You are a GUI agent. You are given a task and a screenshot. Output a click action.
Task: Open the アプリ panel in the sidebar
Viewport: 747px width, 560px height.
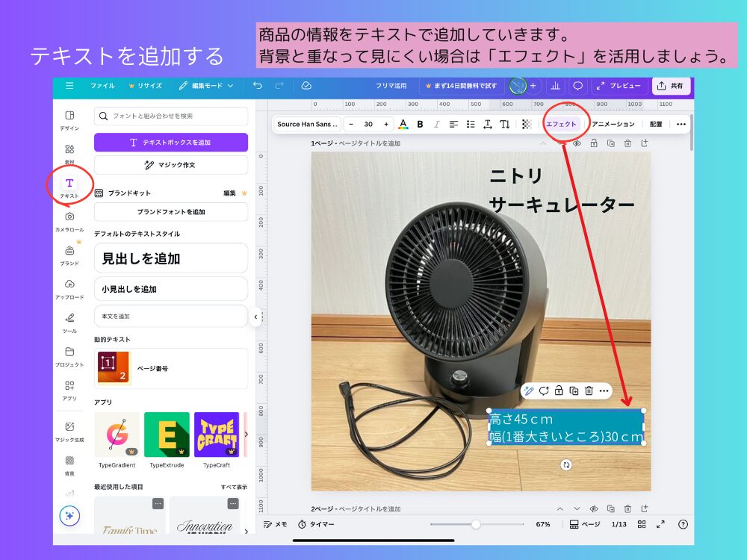(70, 386)
